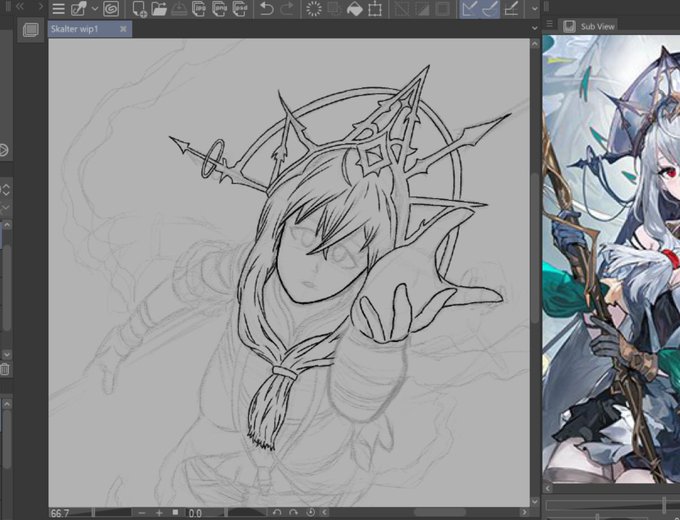
Task: Rotate canvas right icon
Action: click(294, 513)
